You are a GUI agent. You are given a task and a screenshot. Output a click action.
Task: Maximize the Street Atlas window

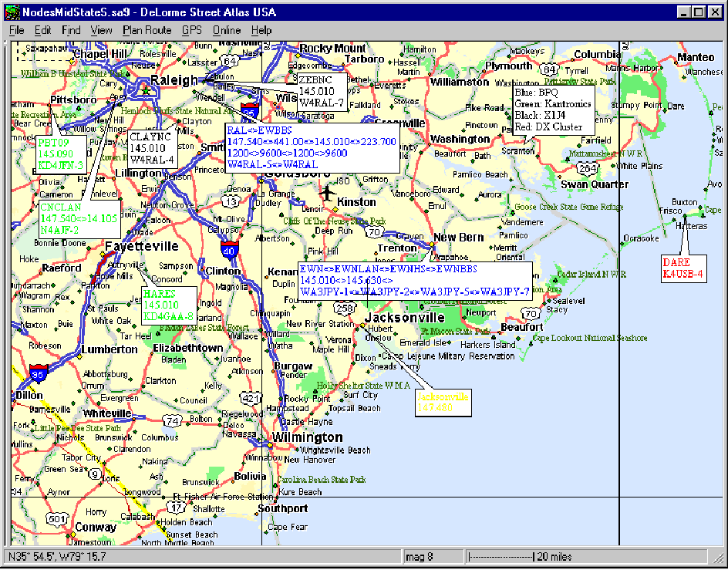[698, 12]
